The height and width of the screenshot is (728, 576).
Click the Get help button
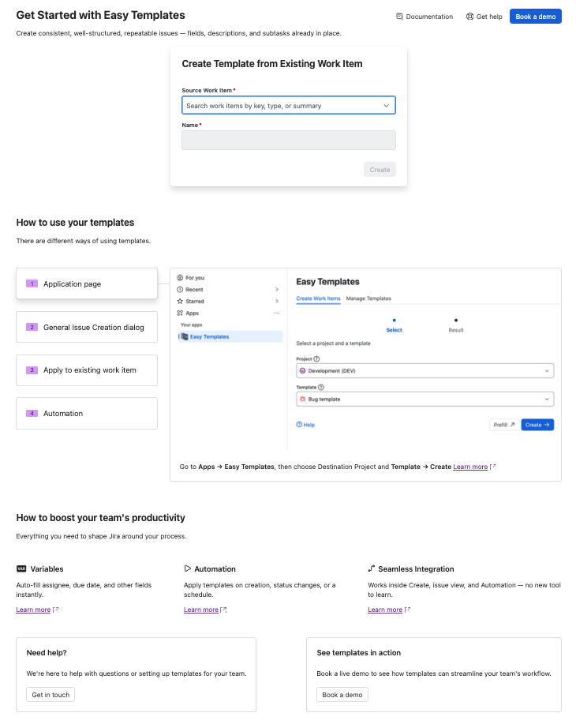484,17
